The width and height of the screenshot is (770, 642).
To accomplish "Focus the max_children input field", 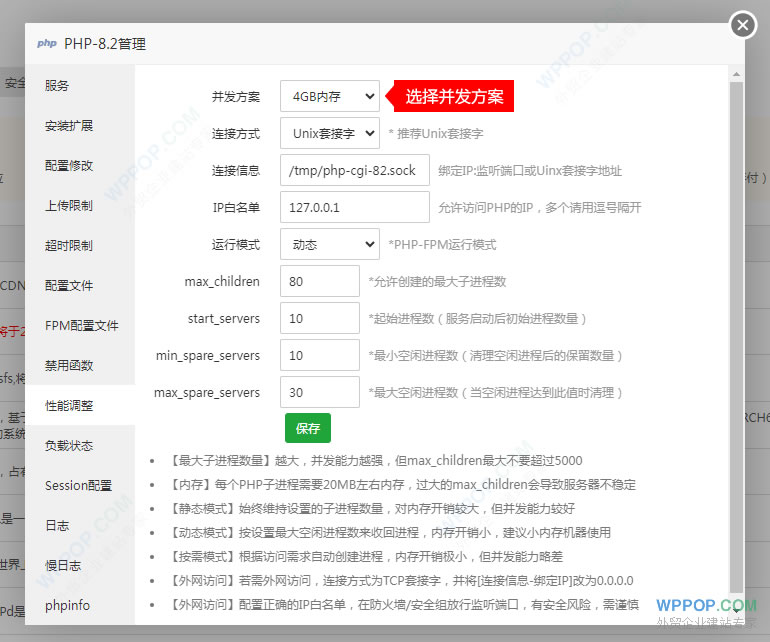I will pos(319,281).
